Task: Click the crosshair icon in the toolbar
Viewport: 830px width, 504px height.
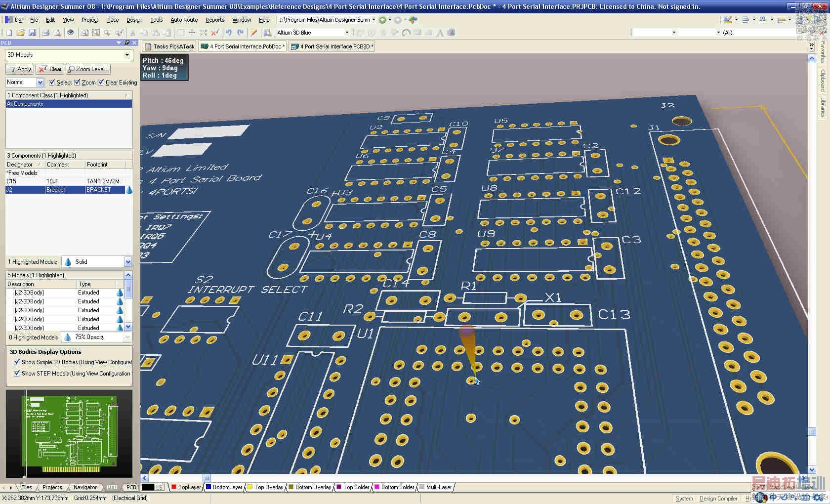Action: (x=192, y=33)
